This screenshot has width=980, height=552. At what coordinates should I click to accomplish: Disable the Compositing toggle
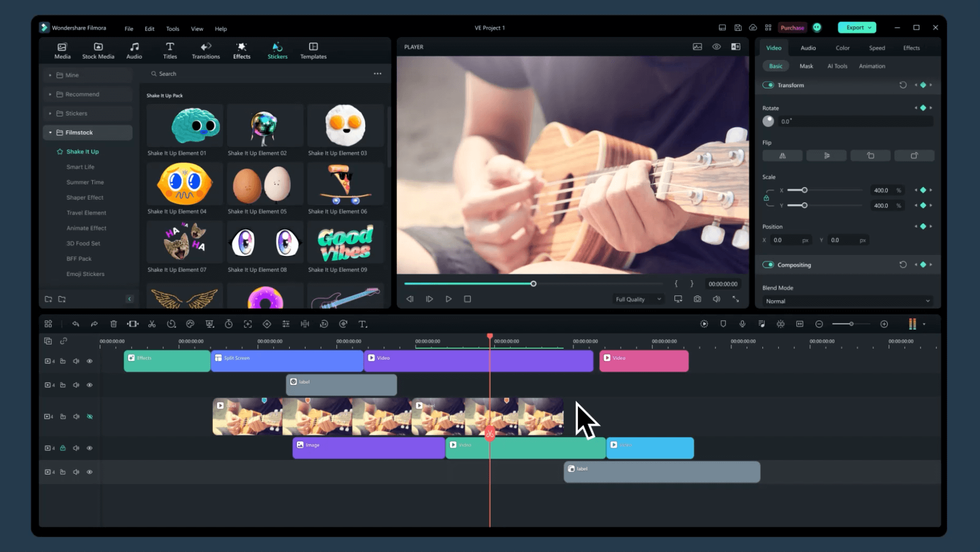[768, 264]
